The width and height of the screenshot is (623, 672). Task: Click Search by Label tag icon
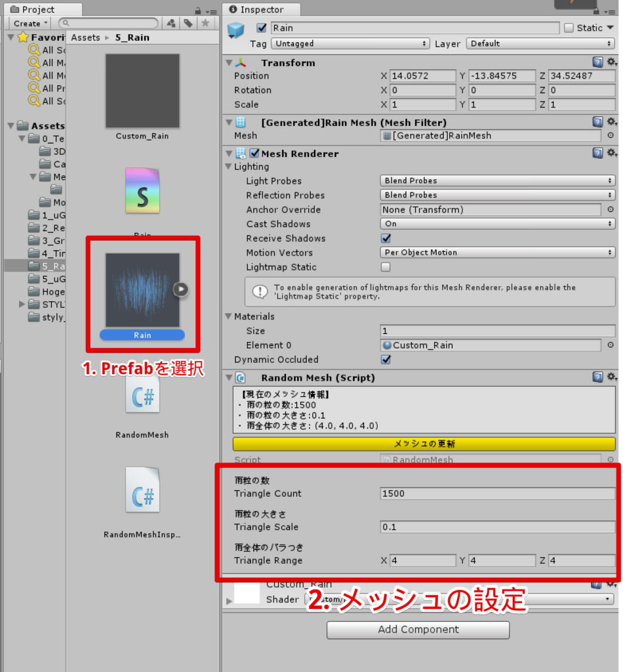(x=188, y=23)
